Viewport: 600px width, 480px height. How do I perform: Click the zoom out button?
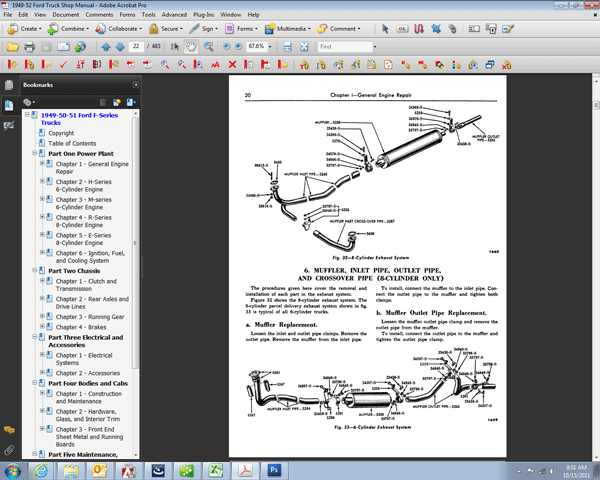click(227, 47)
